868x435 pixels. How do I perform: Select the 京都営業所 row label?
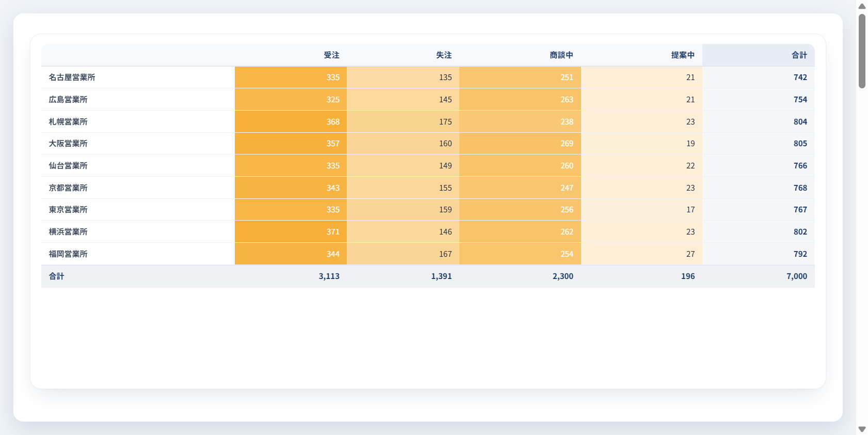(138, 188)
